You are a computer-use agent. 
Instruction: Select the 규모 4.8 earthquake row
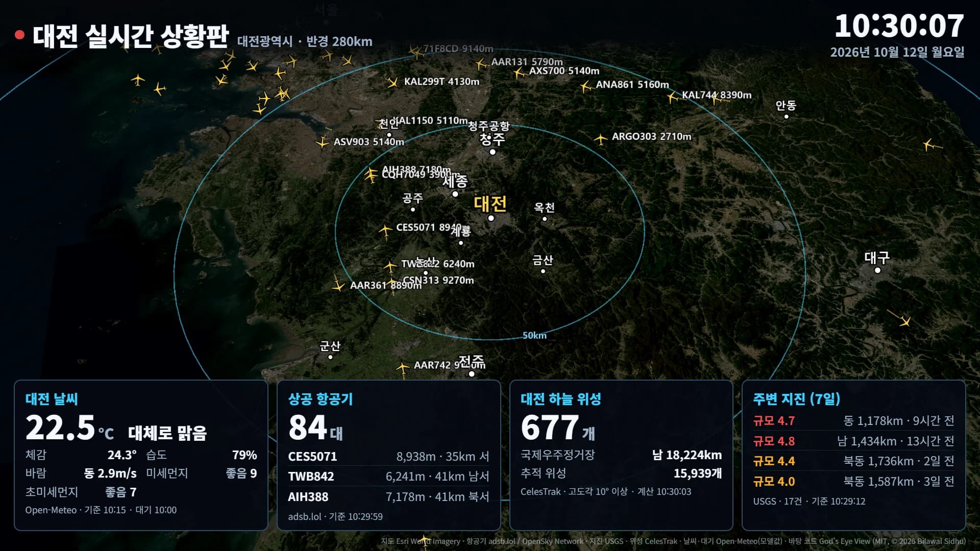click(854, 441)
